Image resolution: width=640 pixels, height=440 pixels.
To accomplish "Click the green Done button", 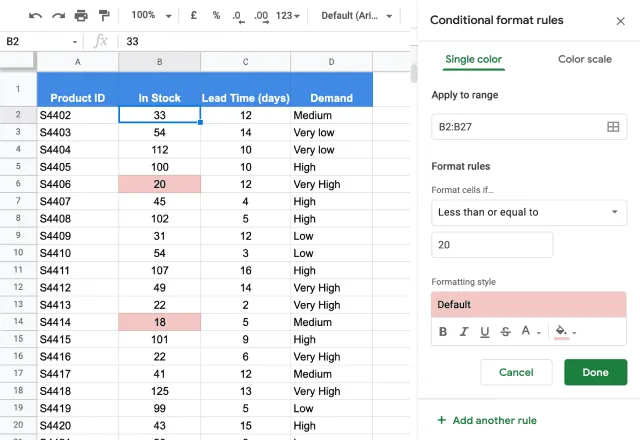I will [596, 372].
